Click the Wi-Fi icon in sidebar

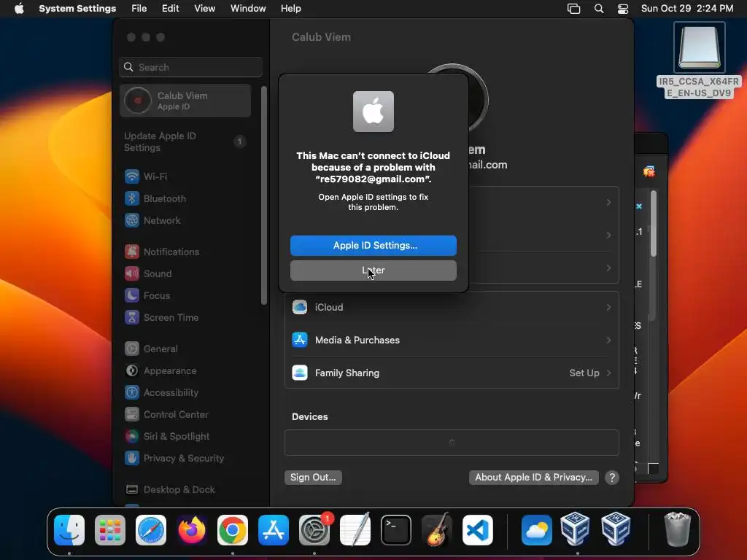click(132, 176)
